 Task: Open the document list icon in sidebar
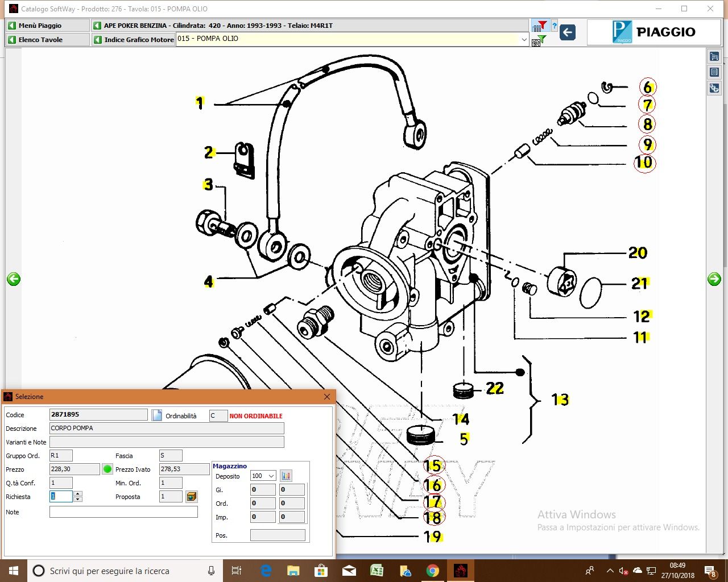[x=714, y=72]
